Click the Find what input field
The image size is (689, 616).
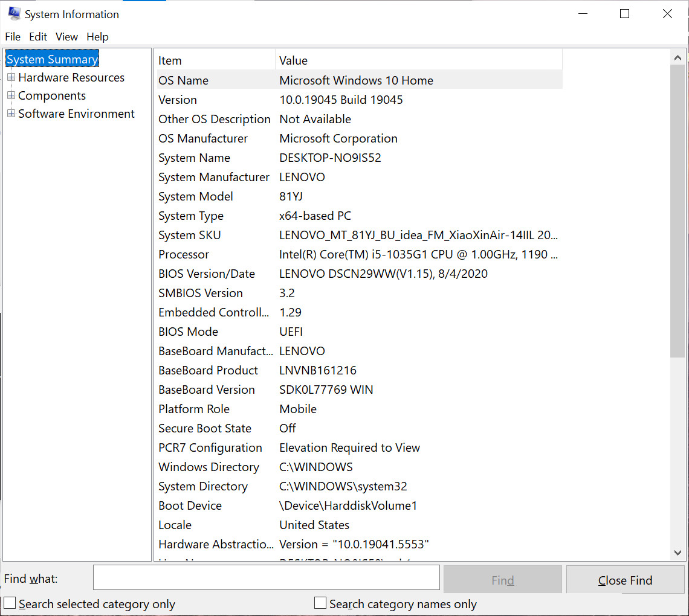(267, 577)
